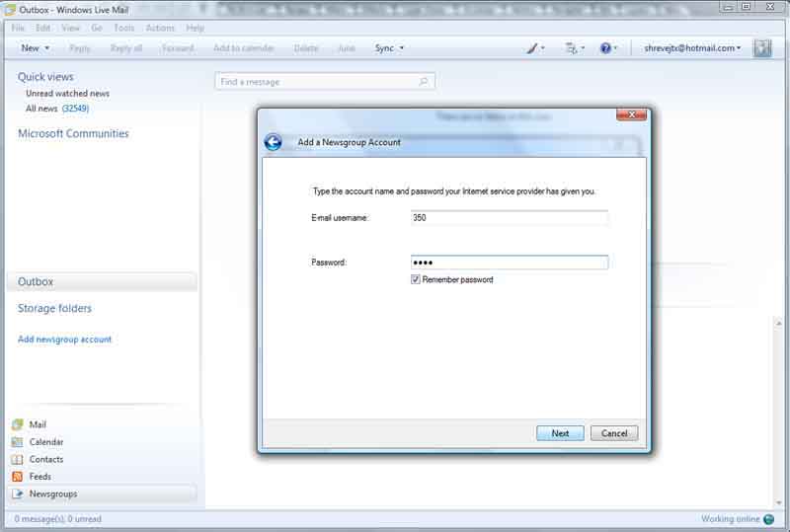The width and height of the screenshot is (790, 532).
Task: Click the blue Help question mark icon
Action: coord(608,48)
